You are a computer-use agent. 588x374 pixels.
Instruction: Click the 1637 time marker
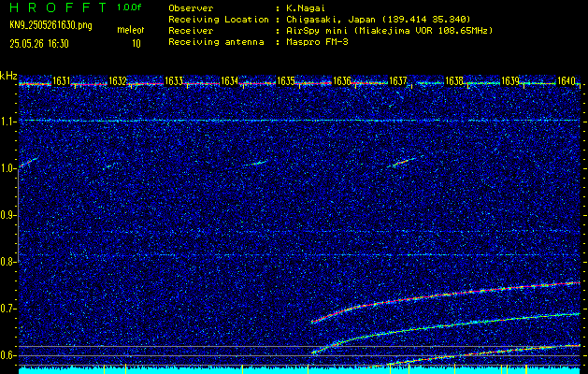tap(398, 80)
